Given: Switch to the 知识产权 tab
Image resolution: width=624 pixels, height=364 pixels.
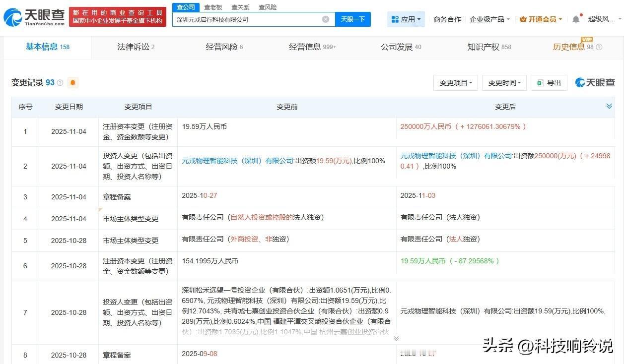Looking at the screenshot, I should [x=489, y=47].
